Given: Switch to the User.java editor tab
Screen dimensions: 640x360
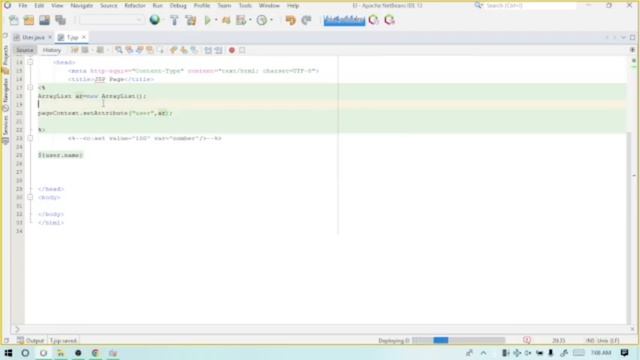Looking at the screenshot, I should (33, 37).
